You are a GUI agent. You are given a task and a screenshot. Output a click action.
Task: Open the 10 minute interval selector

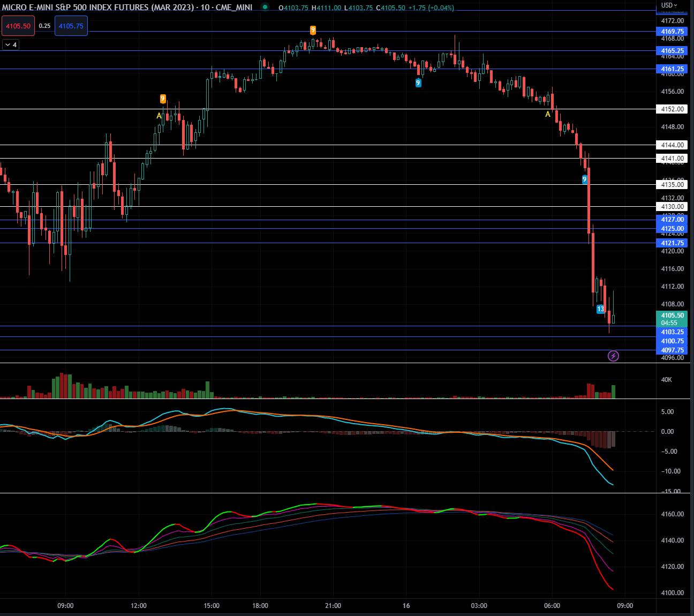pyautogui.click(x=205, y=7)
